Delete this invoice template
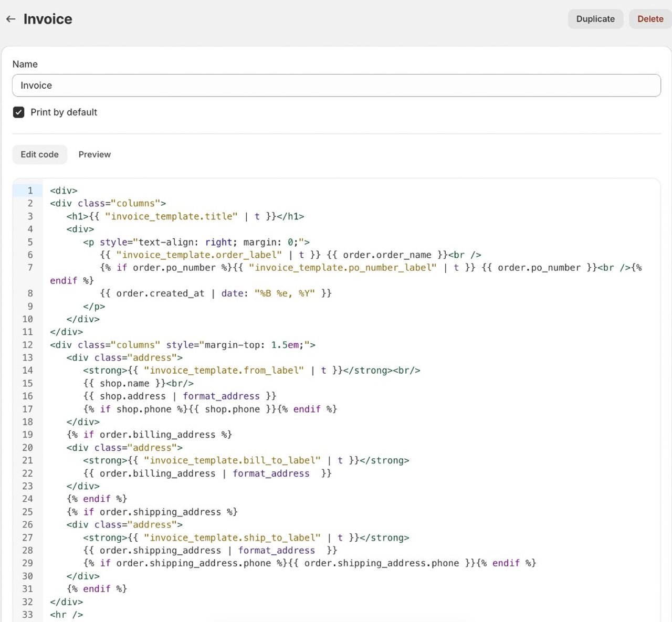Viewport: 672px width, 622px height. pyautogui.click(x=650, y=19)
